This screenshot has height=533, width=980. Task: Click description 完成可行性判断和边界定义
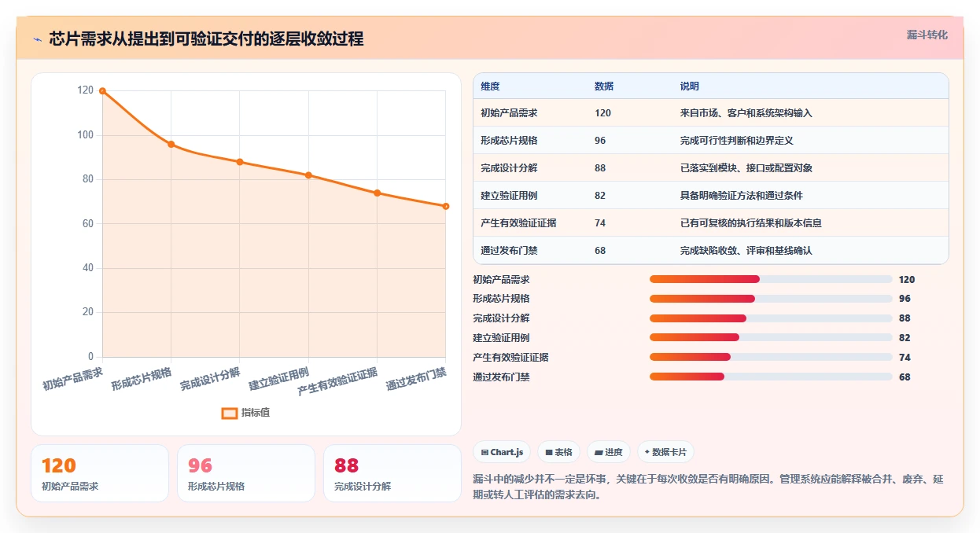[x=736, y=141]
